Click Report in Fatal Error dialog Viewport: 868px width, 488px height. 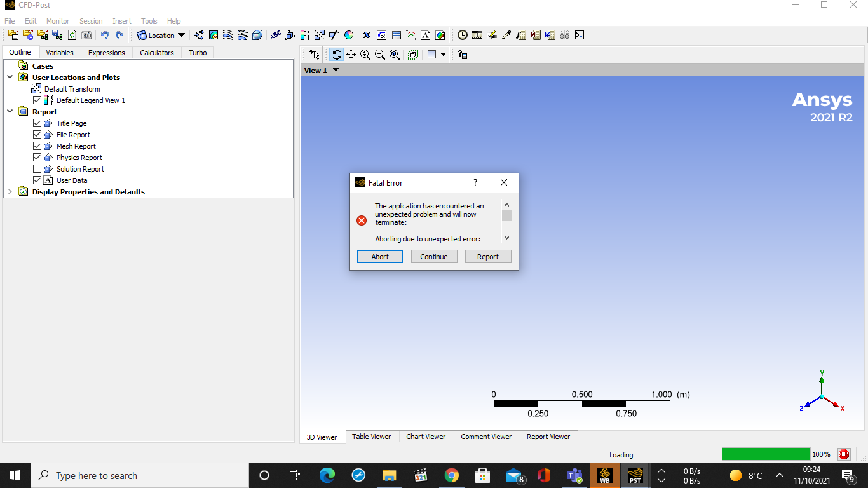tap(488, 257)
